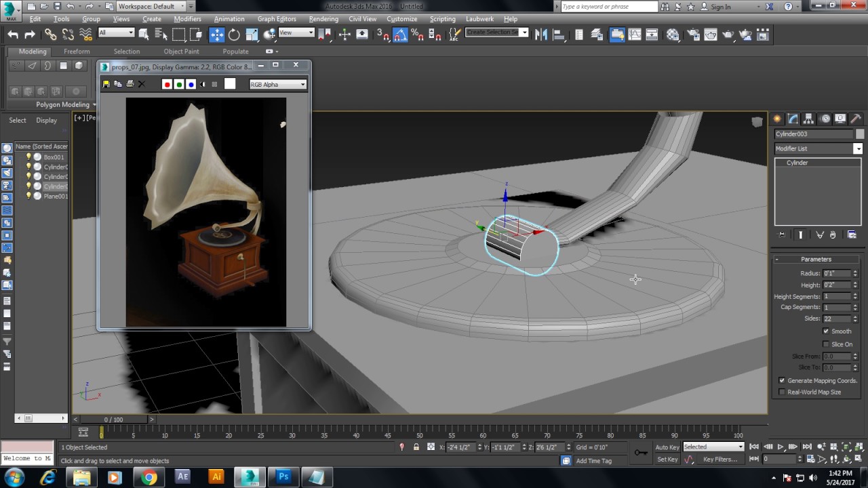The image size is (868, 488).
Task: Switch to the Hierarchy panel tab
Action: (x=808, y=119)
